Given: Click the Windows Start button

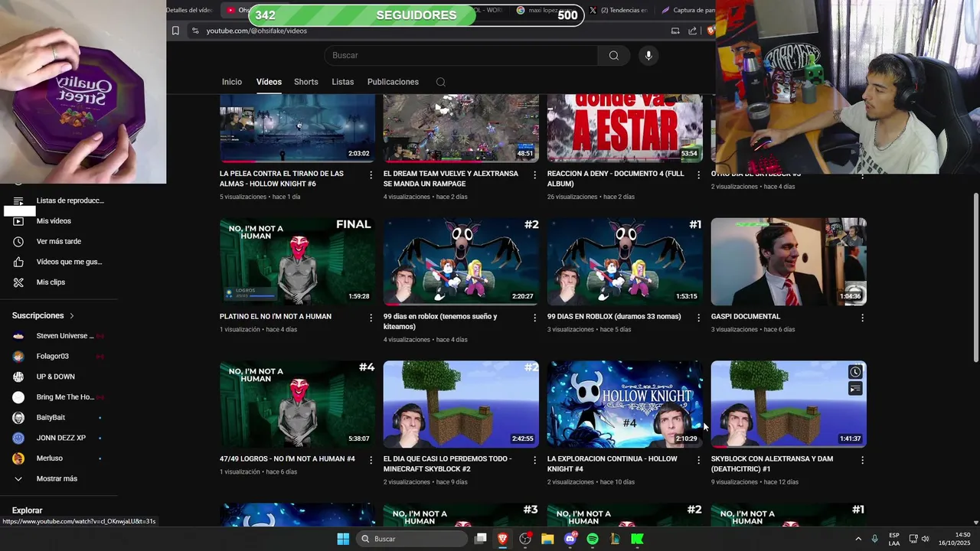Looking at the screenshot, I should coord(343,539).
